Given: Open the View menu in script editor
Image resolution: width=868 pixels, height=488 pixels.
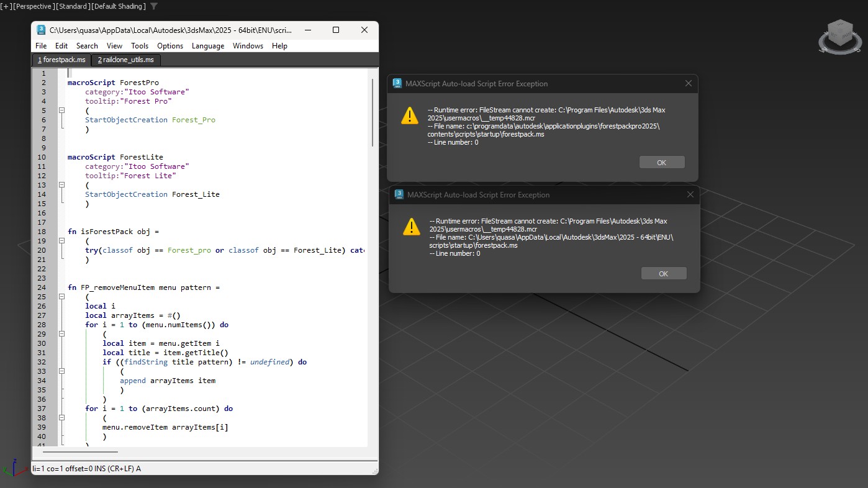Looking at the screenshot, I should coord(114,46).
